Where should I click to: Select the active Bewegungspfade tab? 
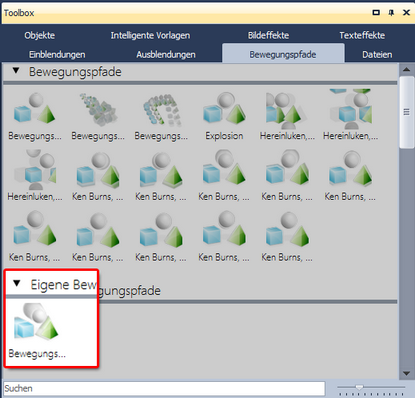click(x=283, y=53)
